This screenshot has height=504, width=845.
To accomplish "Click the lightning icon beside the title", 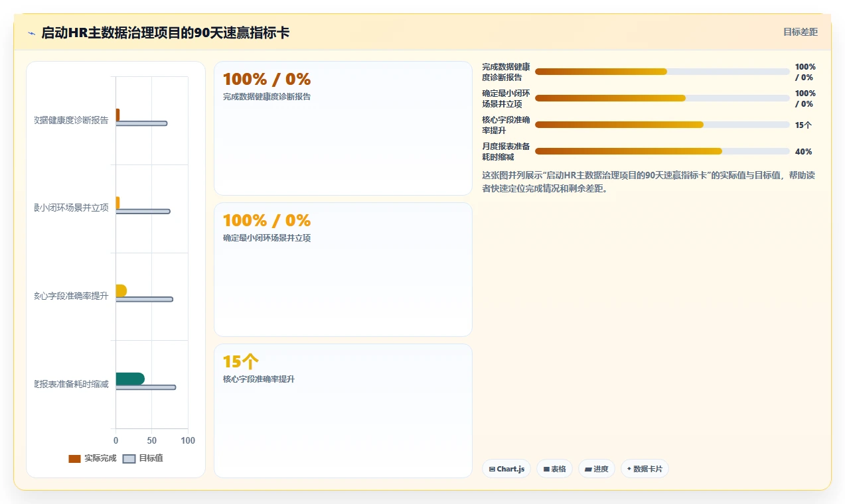I will pyautogui.click(x=32, y=33).
